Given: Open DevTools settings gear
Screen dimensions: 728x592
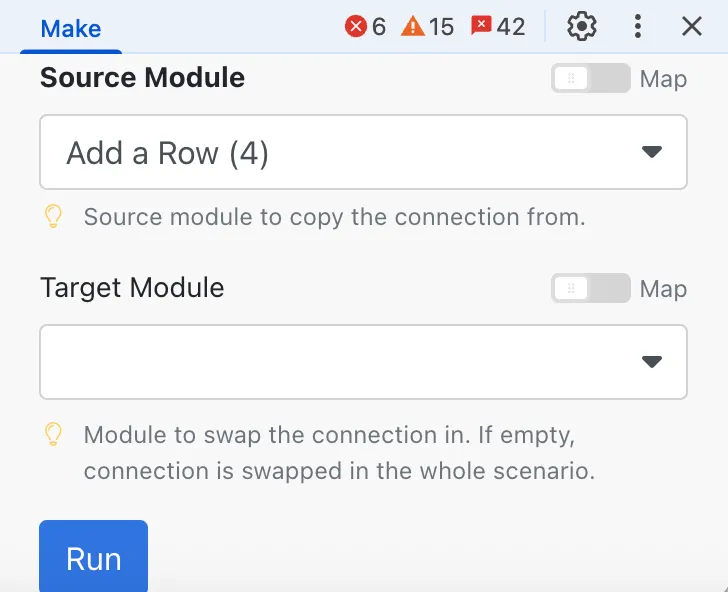Looking at the screenshot, I should coord(582,26).
